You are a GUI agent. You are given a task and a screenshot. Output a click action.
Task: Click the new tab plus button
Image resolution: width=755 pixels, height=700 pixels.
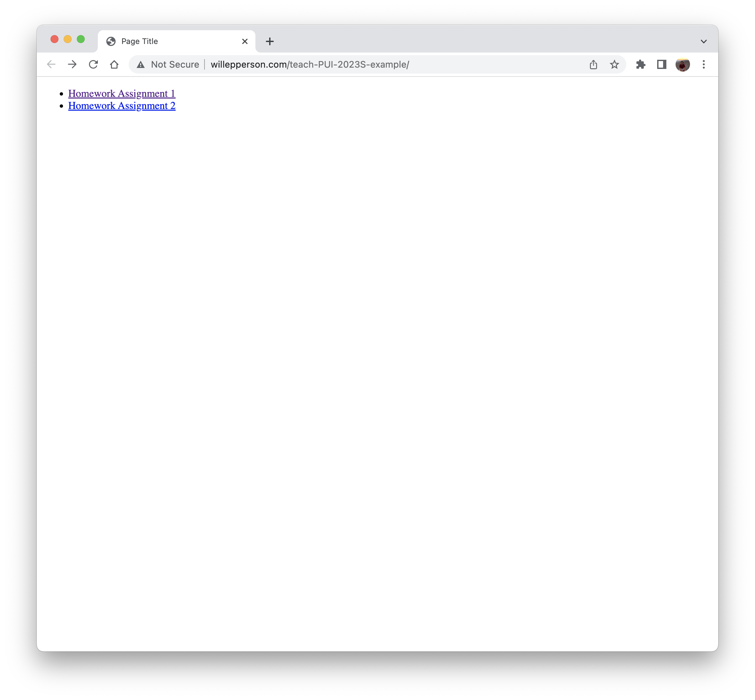(x=270, y=41)
